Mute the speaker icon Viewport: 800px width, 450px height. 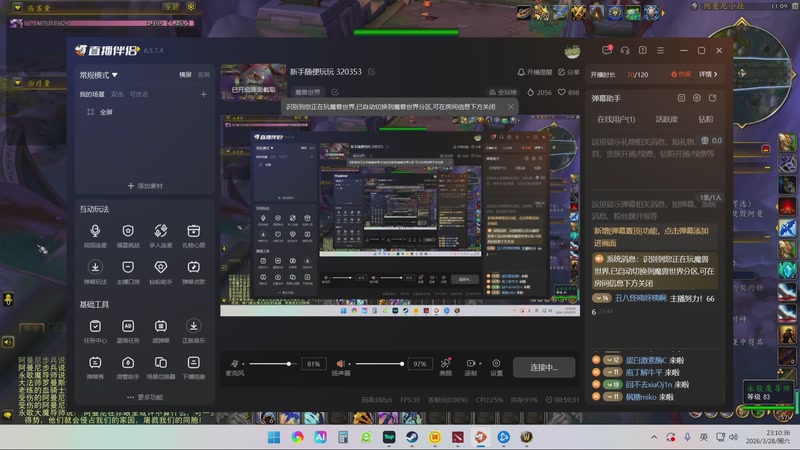[340, 363]
